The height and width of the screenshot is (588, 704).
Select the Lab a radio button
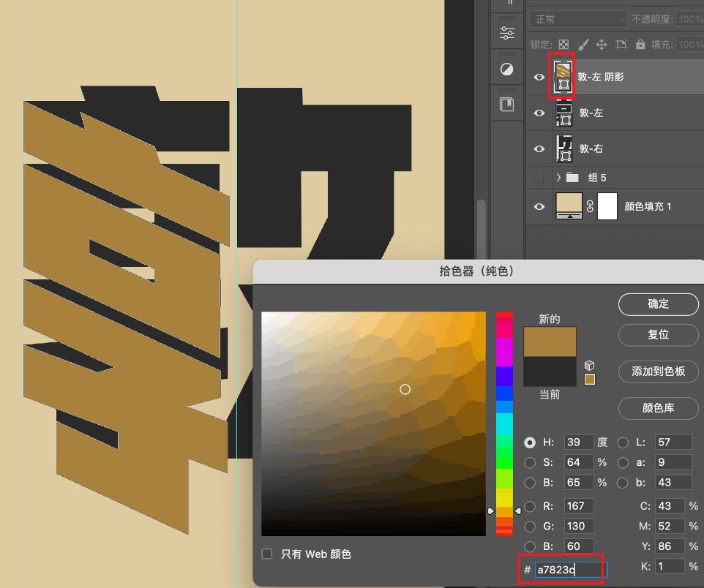(623, 462)
